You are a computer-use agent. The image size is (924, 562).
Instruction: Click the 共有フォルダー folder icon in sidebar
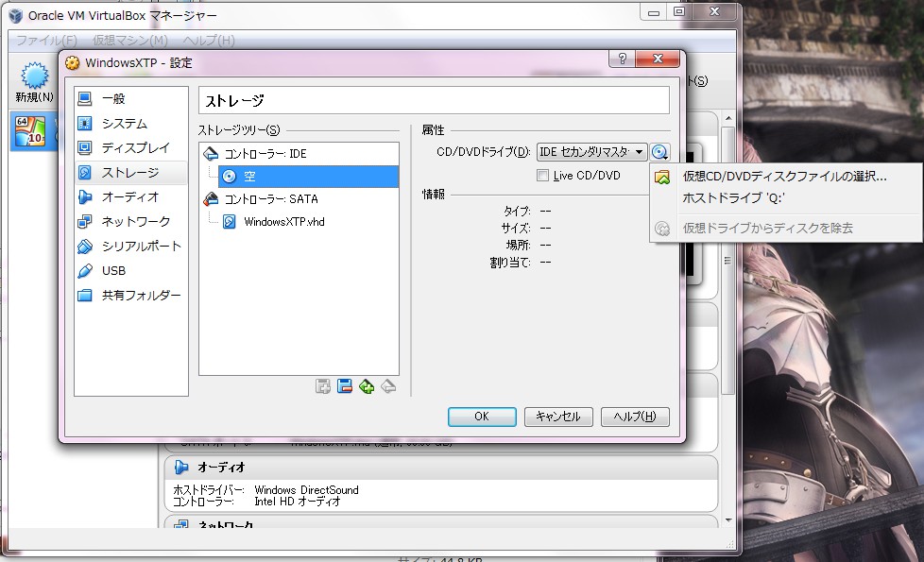pos(85,295)
